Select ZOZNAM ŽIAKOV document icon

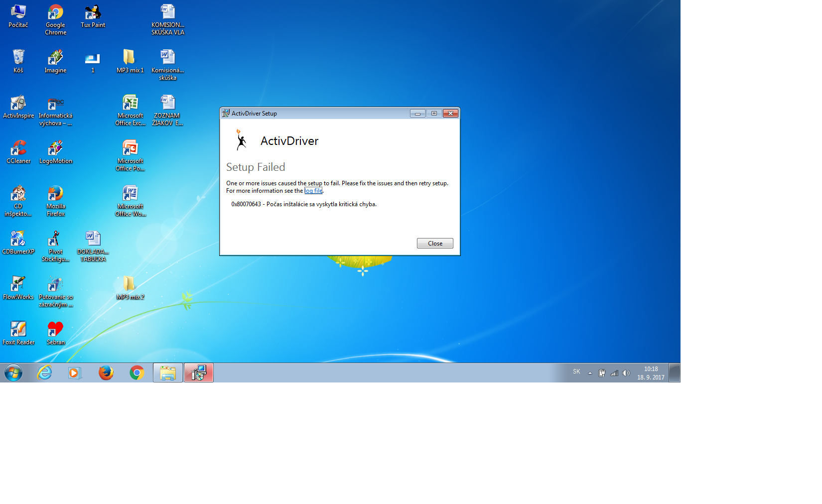coord(167,110)
